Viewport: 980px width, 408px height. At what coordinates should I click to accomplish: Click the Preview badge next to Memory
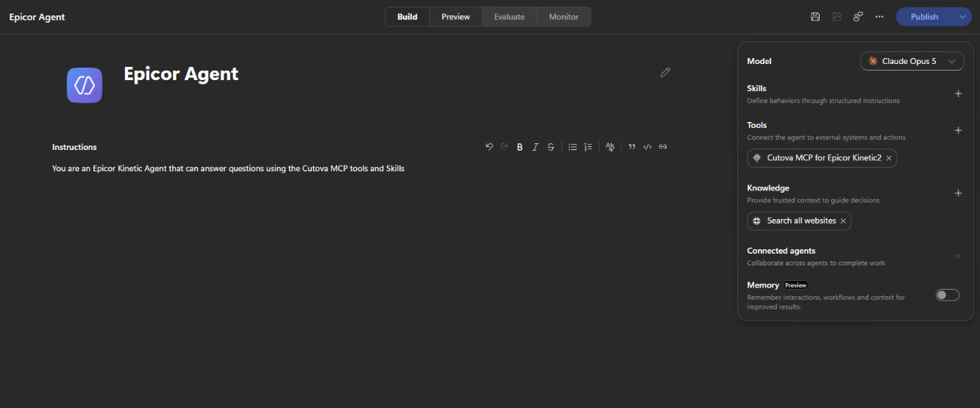pos(795,285)
